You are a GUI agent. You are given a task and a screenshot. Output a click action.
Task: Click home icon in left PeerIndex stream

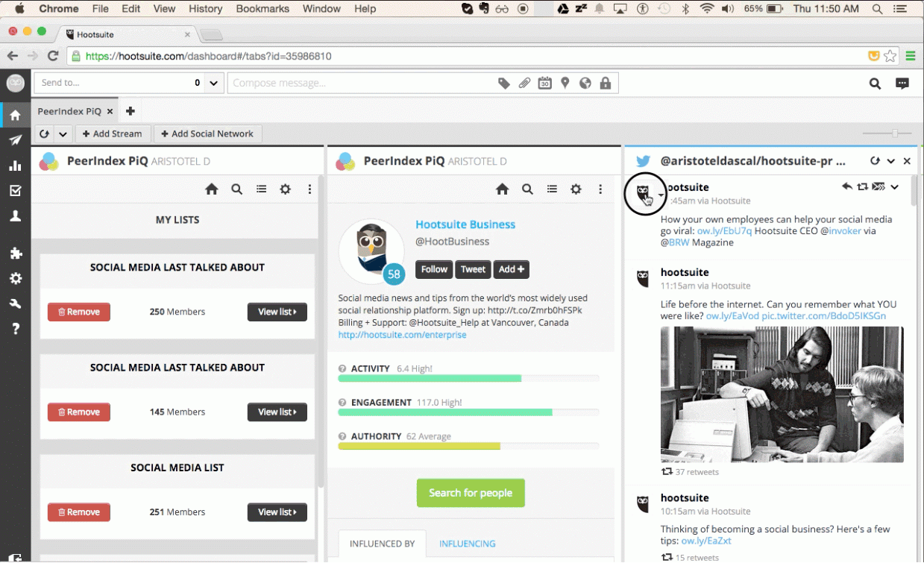pyautogui.click(x=212, y=189)
